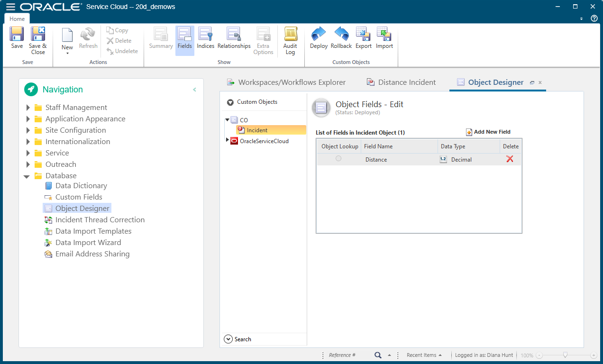The width and height of the screenshot is (603, 364).
Task: Click the Extra Options icon
Action: [x=263, y=38]
